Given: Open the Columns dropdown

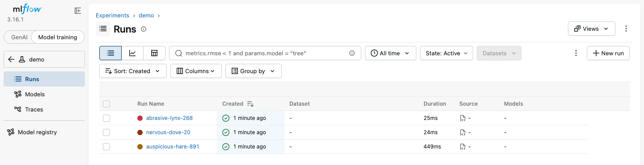Looking at the screenshot, I should point(196,71).
